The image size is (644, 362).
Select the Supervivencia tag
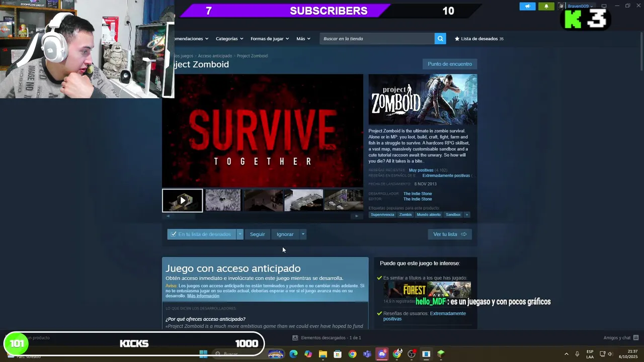[x=382, y=215]
